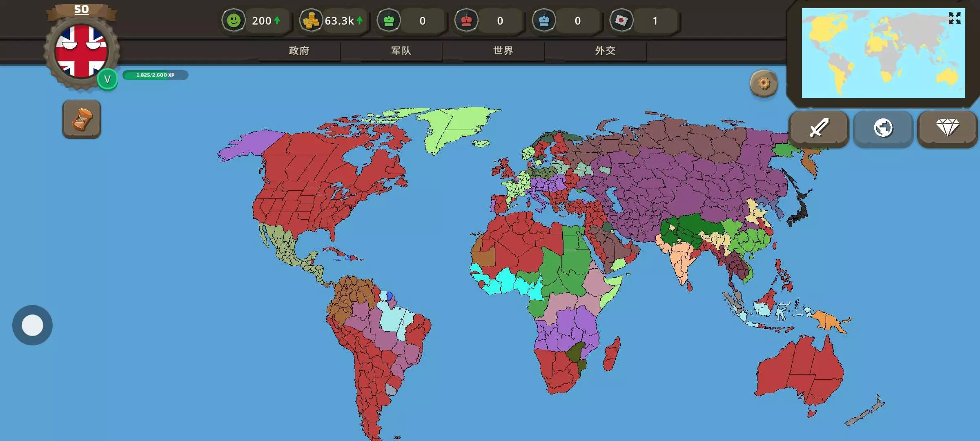980x441 pixels.
Task: Click the hourglass next-turn icon
Action: tap(82, 119)
